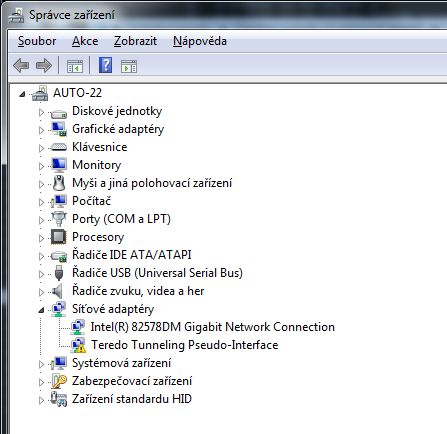The width and height of the screenshot is (447, 434).
Task: Click the blue question mark help icon
Action: (x=105, y=65)
